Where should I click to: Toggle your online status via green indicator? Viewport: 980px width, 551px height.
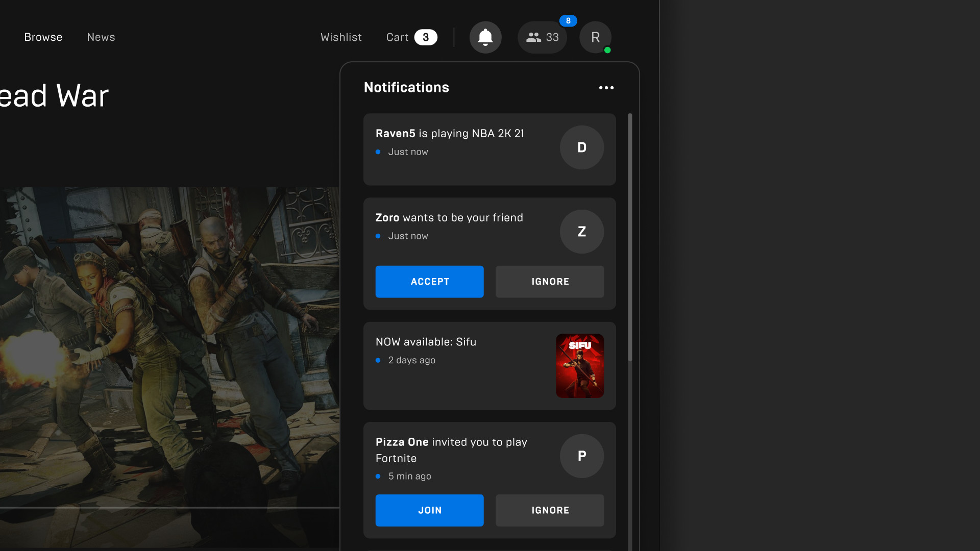click(x=607, y=50)
